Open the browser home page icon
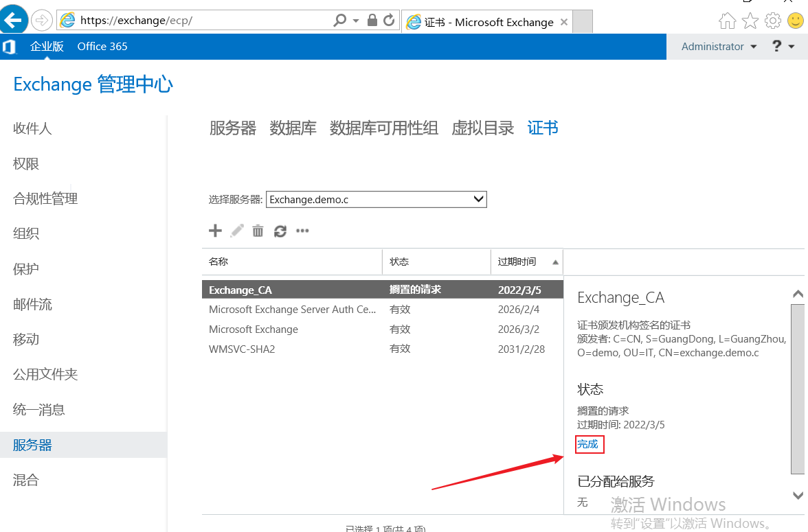This screenshot has width=808, height=532. pyautogui.click(x=728, y=21)
